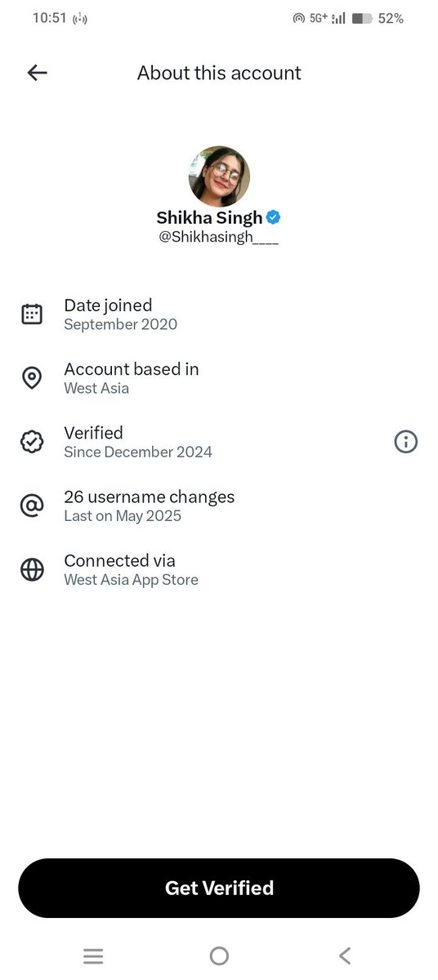Tap the "Connected via" label
Image resolution: width=438 pixels, height=980 pixels.
[120, 560]
